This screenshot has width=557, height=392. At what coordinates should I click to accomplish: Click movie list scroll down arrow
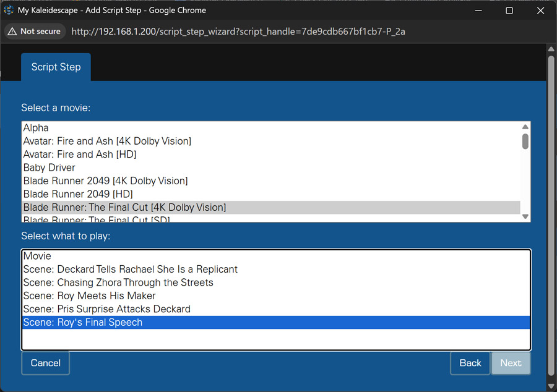[525, 216]
